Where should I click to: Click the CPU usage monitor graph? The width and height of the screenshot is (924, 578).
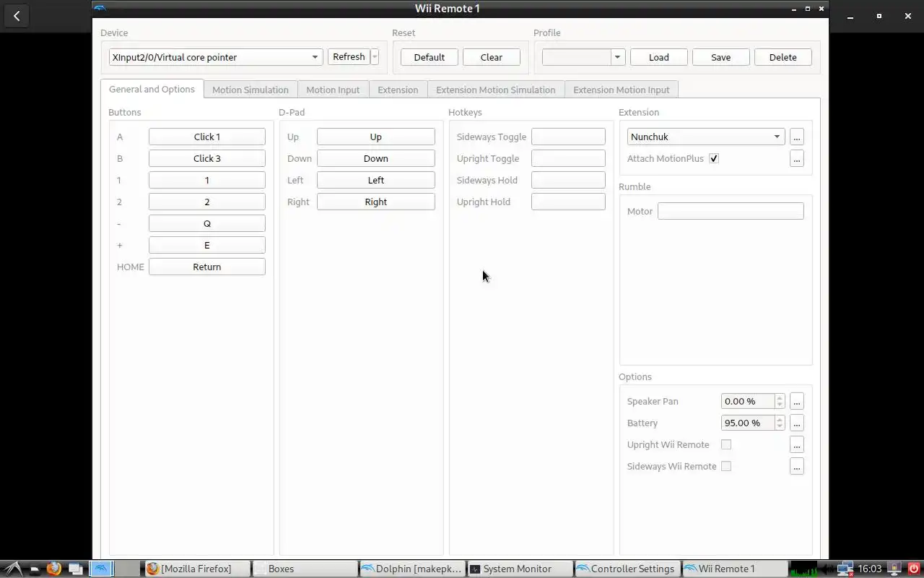(803, 569)
